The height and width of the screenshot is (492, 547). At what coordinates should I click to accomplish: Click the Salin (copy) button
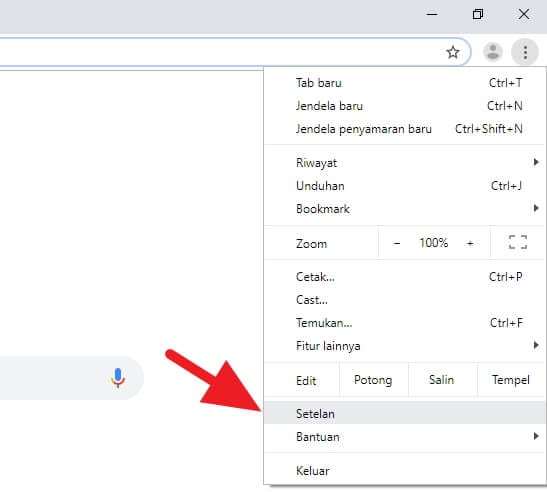click(442, 380)
